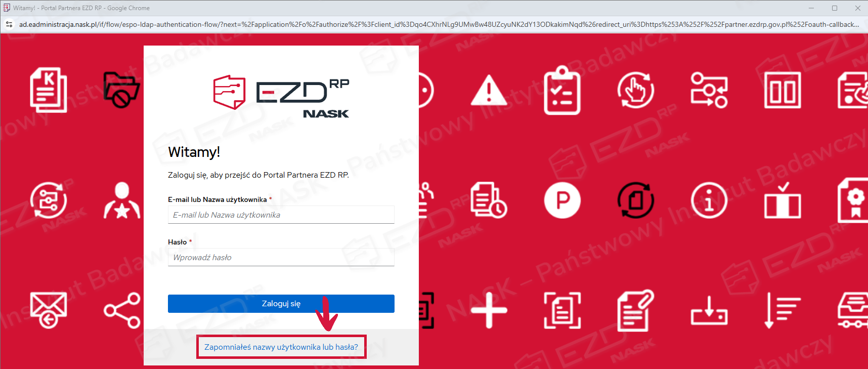Click the clipboard checklist icon

pos(562,90)
